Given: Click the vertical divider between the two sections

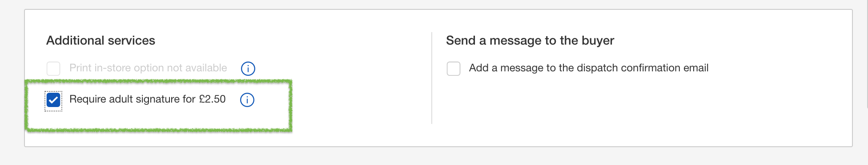Looking at the screenshot, I should (432, 78).
